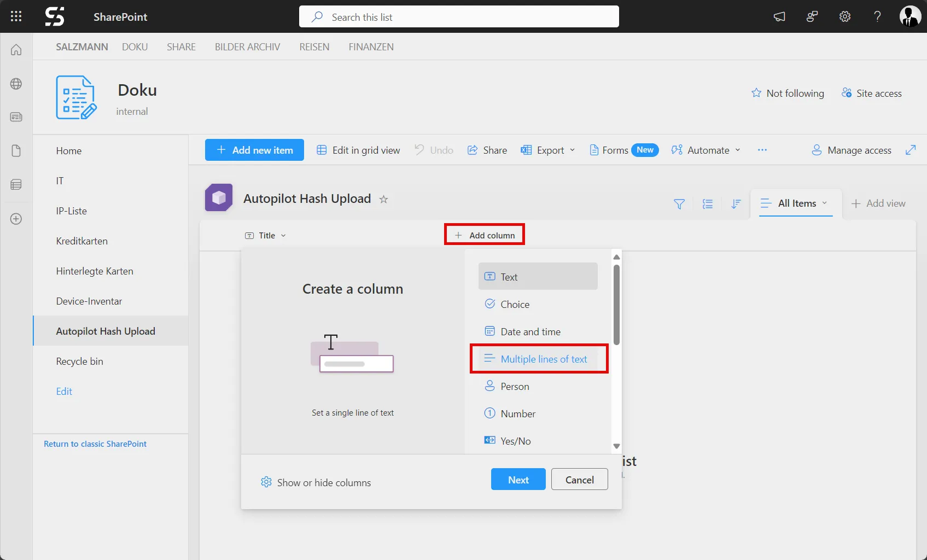Go to Home icon in app bar
This screenshot has height=560, width=927.
[16, 50]
